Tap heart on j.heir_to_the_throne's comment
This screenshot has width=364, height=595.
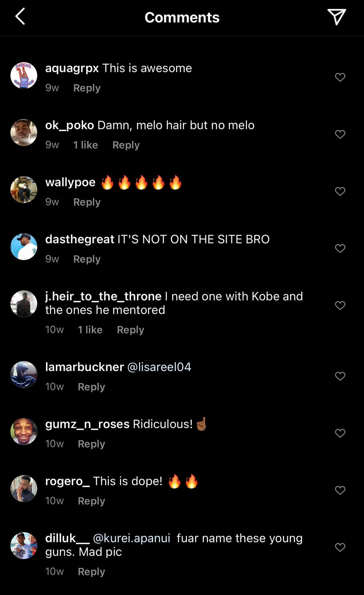click(x=340, y=305)
